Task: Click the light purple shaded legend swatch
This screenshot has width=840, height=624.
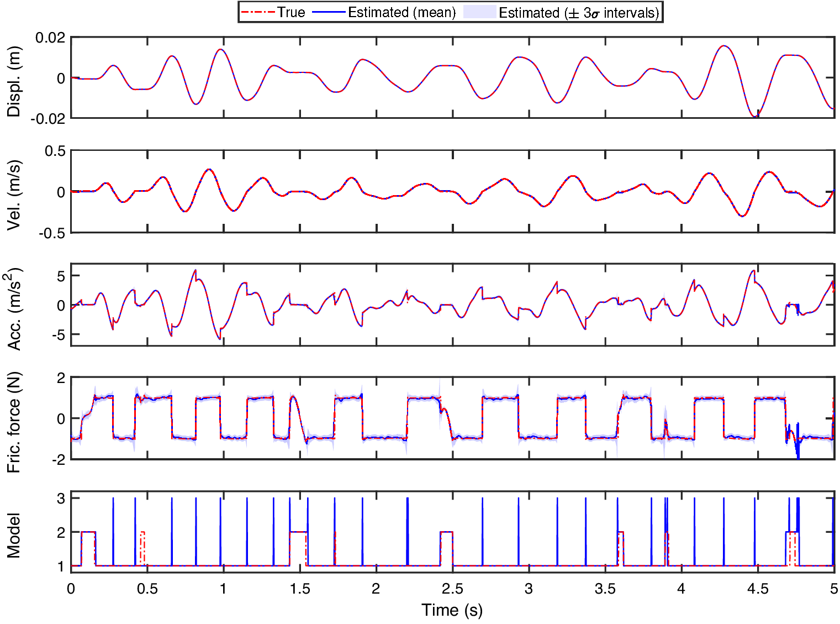Action: [x=479, y=12]
